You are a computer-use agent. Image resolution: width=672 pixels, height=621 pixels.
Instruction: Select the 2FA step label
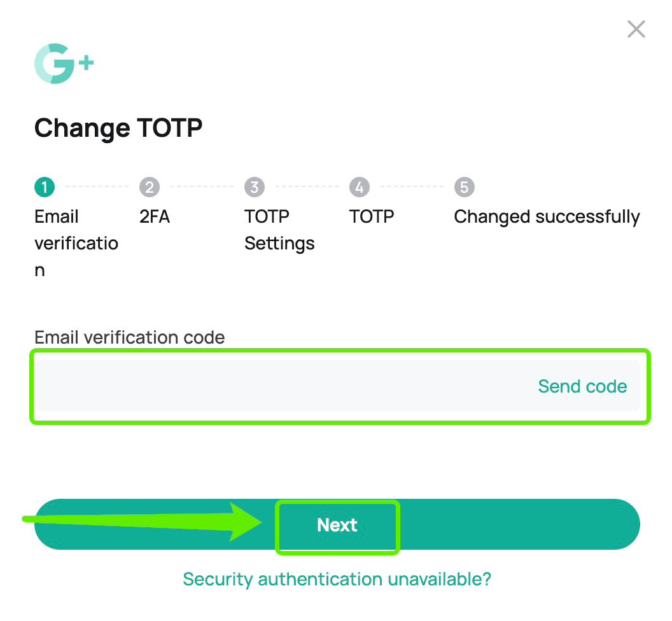pyautogui.click(x=155, y=217)
